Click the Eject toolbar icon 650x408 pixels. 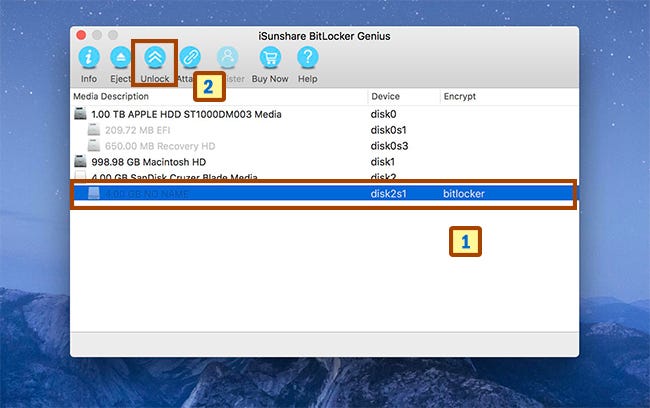(120, 57)
